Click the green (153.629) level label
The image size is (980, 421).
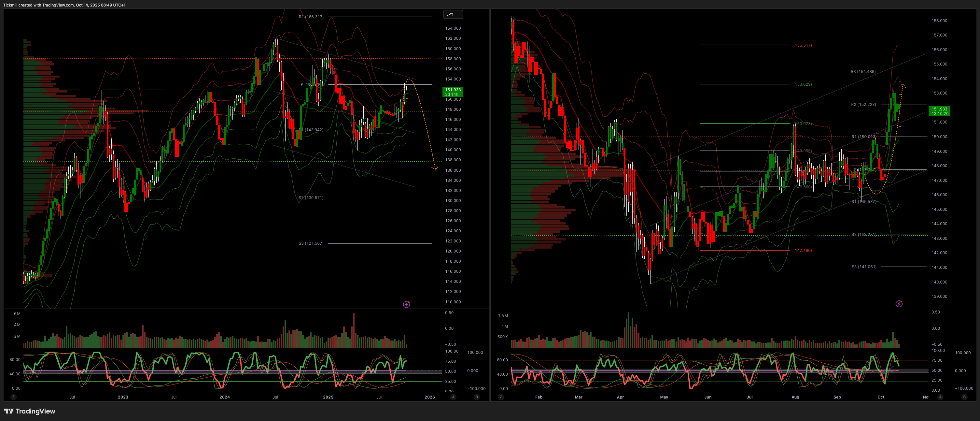802,84
